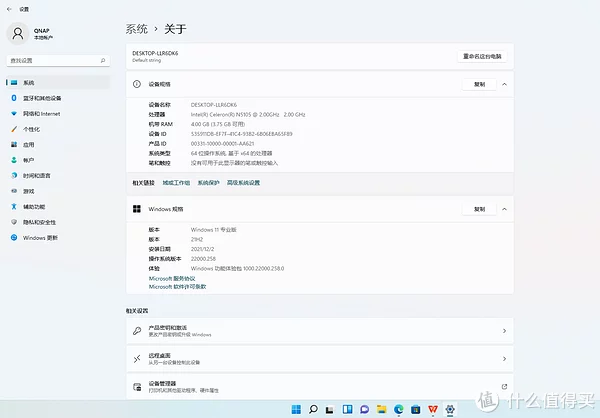The width and height of the screenshot is (600, 418).
Task: Click 重命名这台电脑 button
Action: (482, 56)
